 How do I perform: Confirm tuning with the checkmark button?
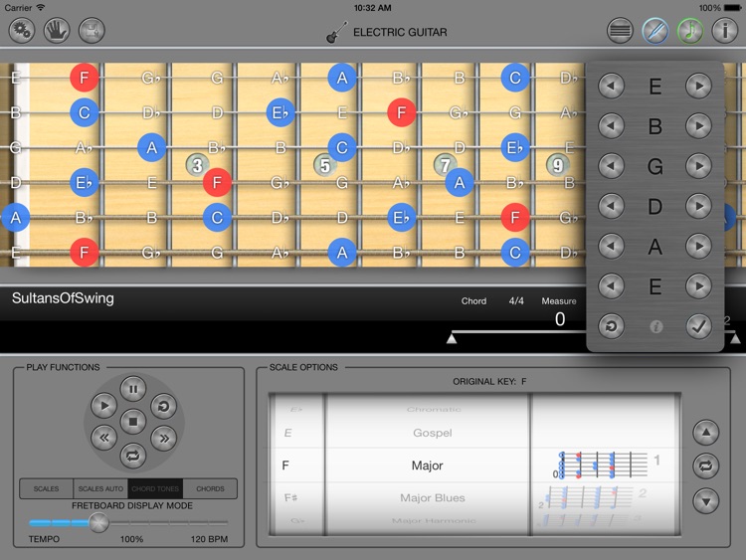pyautogui.click(x=698, y=326)
